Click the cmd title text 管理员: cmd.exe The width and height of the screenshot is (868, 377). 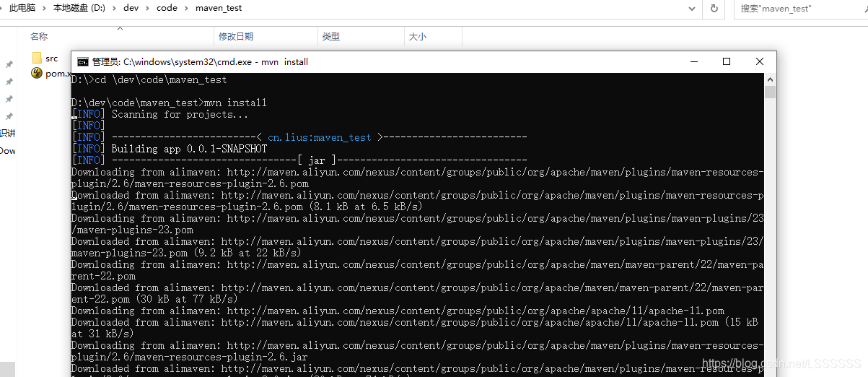pos(200,61)
